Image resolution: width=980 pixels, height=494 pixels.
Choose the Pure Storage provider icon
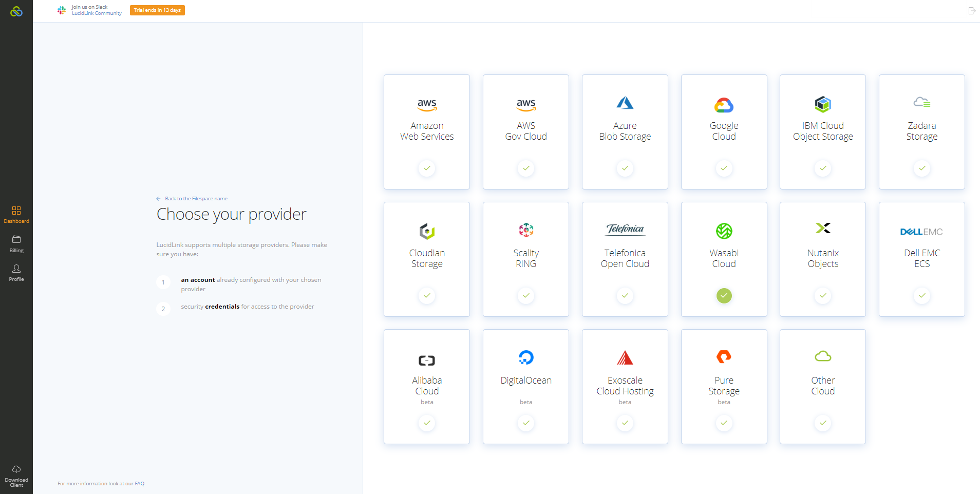724,356
